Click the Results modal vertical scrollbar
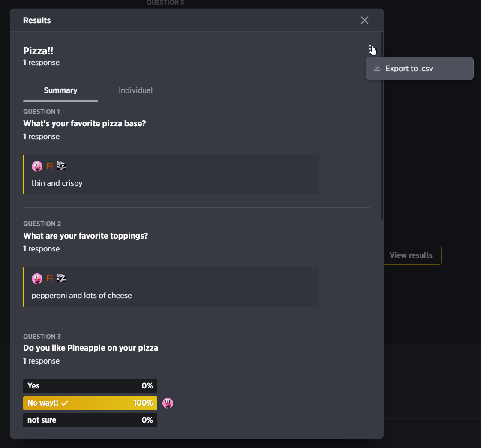Viewport: 481px width, 448px height. click(382, 126)
